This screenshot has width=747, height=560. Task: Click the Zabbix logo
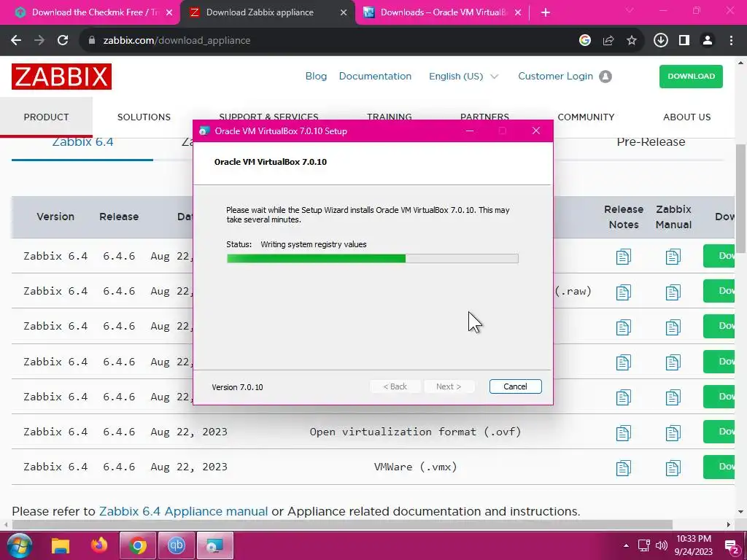click(61, 76)
